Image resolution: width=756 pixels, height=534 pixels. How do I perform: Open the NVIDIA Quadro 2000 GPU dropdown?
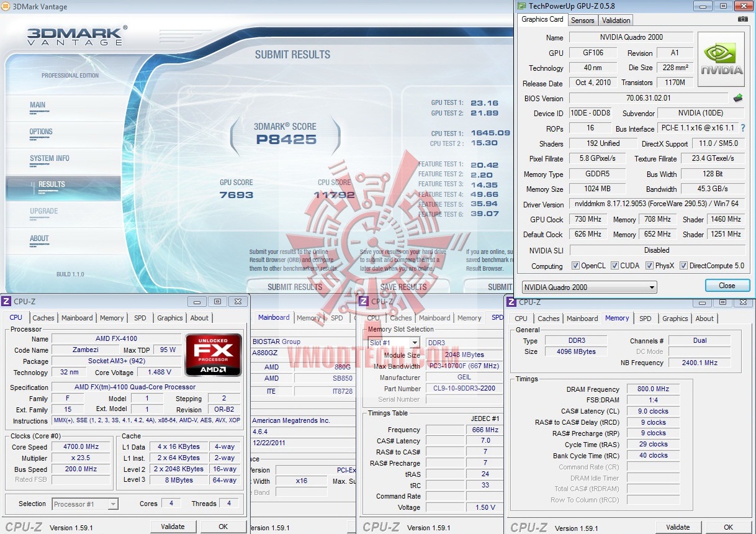click(x=588, y=287)
